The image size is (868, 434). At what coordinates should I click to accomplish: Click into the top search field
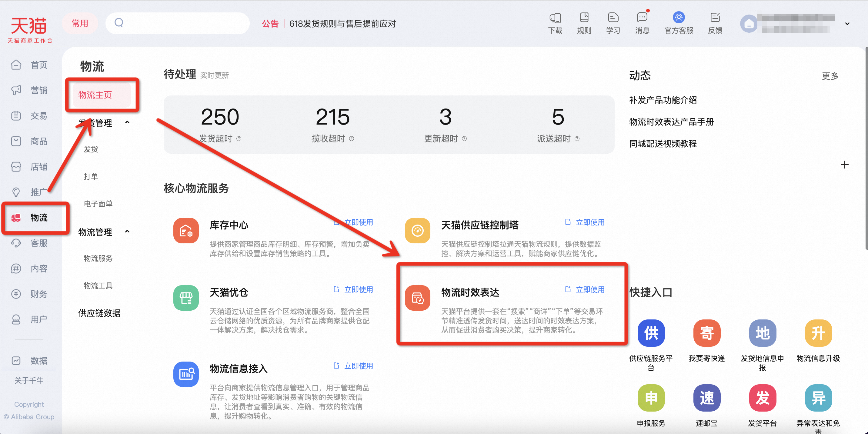point(178,23)
